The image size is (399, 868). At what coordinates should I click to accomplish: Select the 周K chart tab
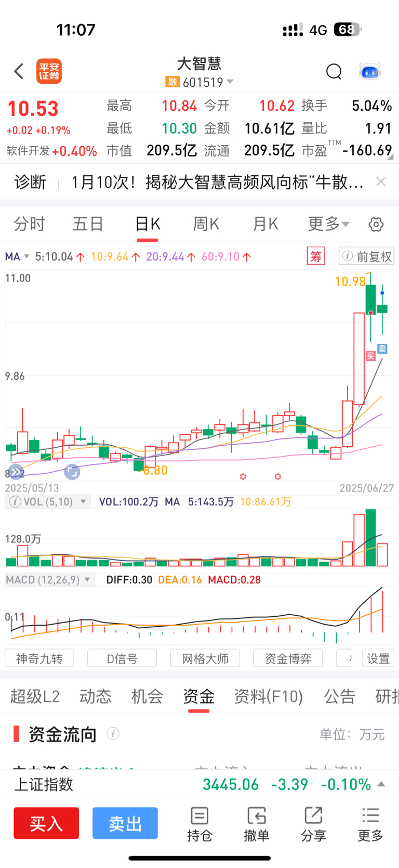click(206, 224)
